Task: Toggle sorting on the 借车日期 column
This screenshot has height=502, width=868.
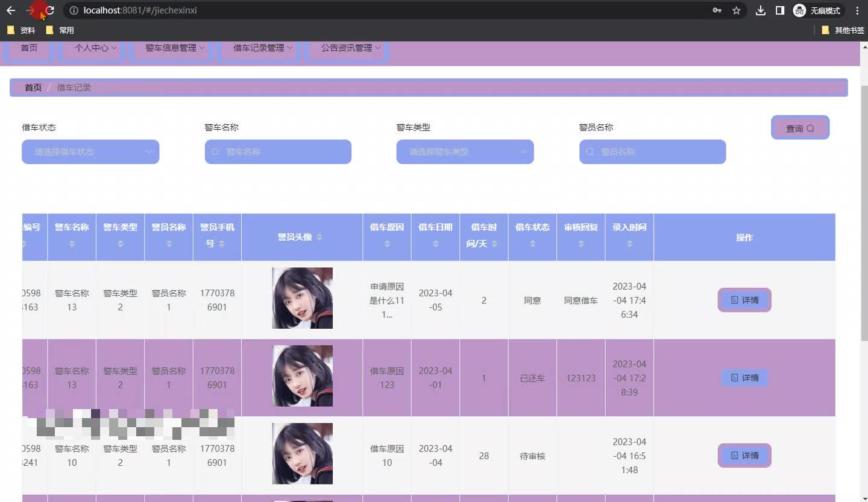Action: point(435,243)
